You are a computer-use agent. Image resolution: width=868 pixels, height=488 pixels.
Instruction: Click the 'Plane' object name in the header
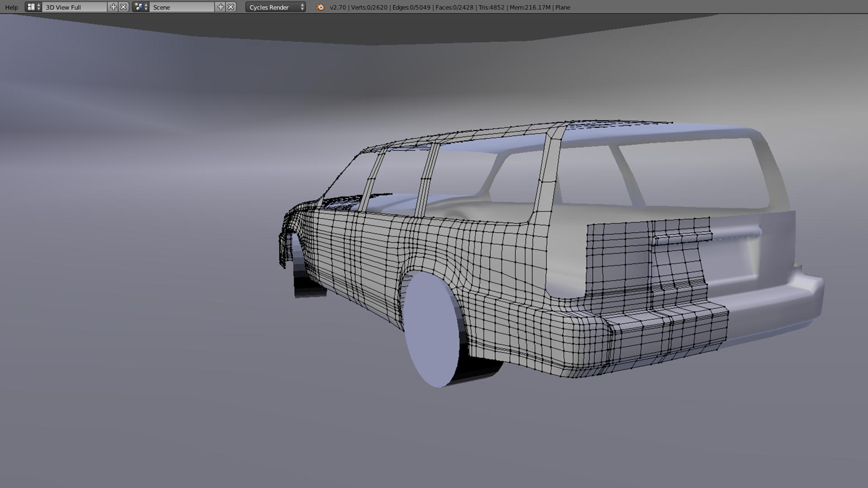[563, 7]
